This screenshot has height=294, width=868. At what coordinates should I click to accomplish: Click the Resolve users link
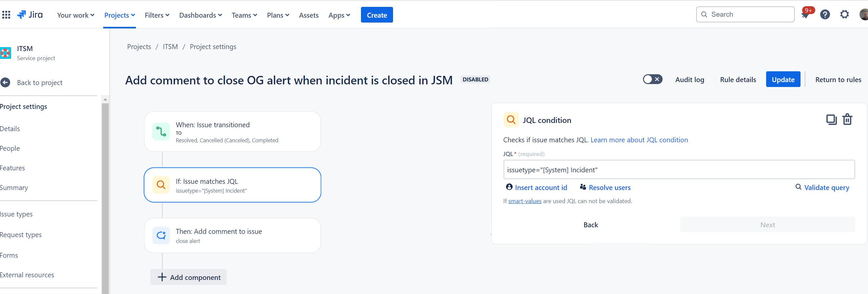pyautogui.click(x=610, y=187)
